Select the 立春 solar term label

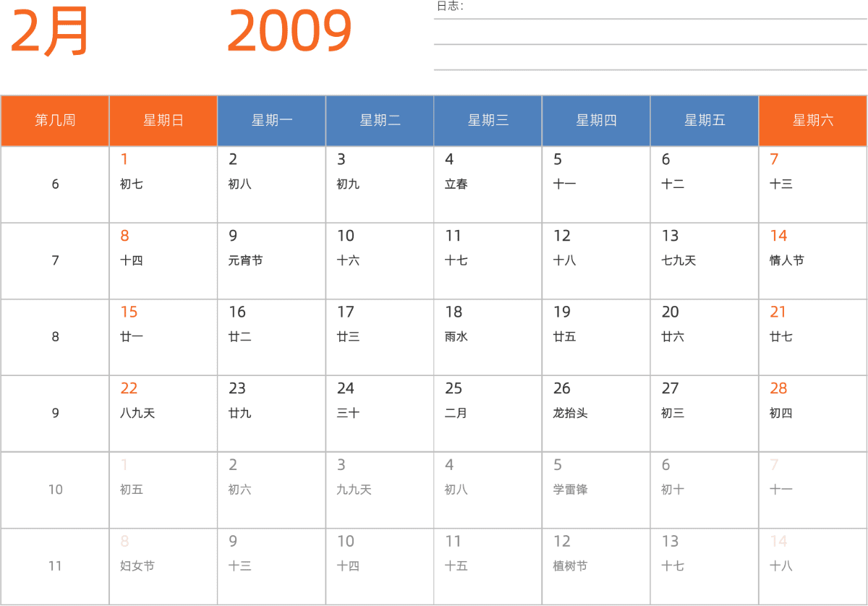tap(456, 184)
